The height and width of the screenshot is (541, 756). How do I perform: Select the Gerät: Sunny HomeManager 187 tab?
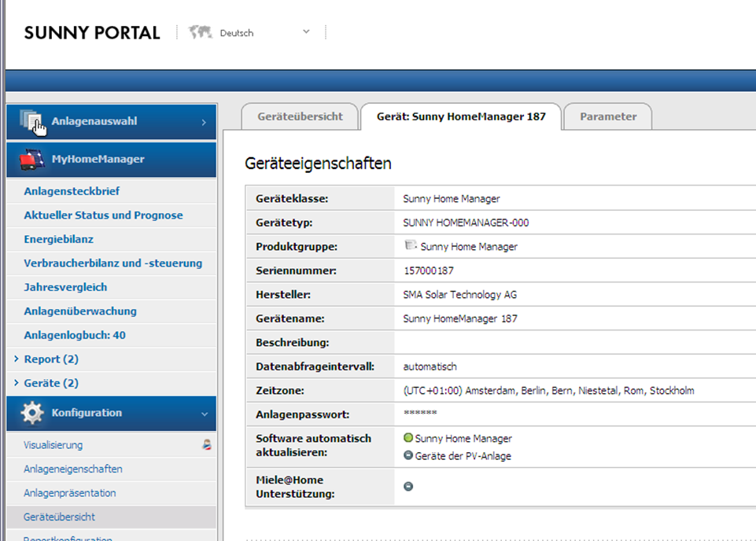(461, 116)
